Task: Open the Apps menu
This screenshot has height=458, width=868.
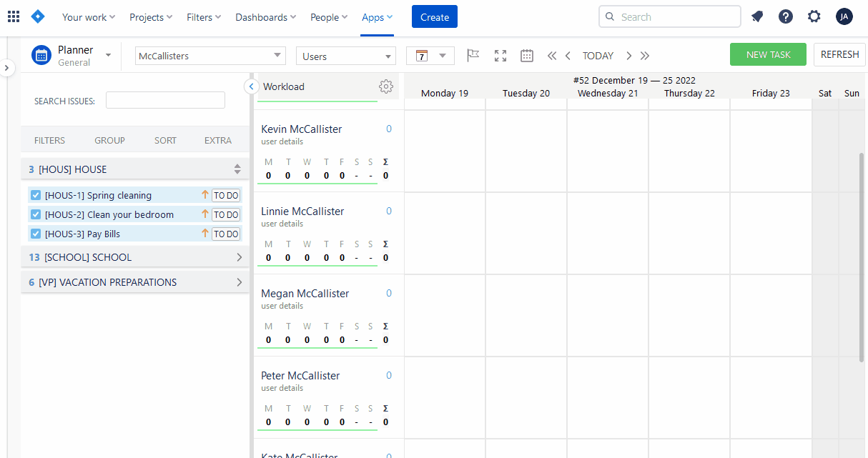Action: pyautogui.click(x=377, y=17)
